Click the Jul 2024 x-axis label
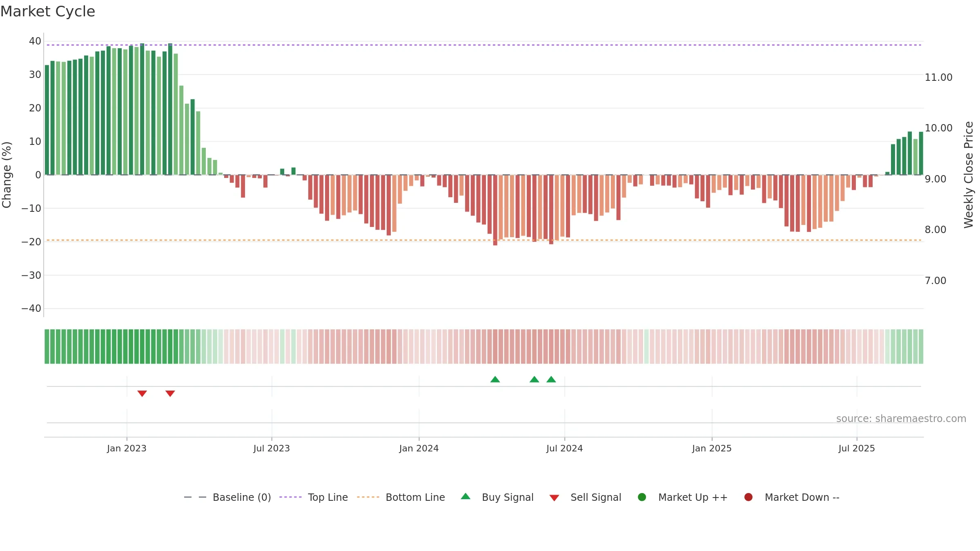 565,448
